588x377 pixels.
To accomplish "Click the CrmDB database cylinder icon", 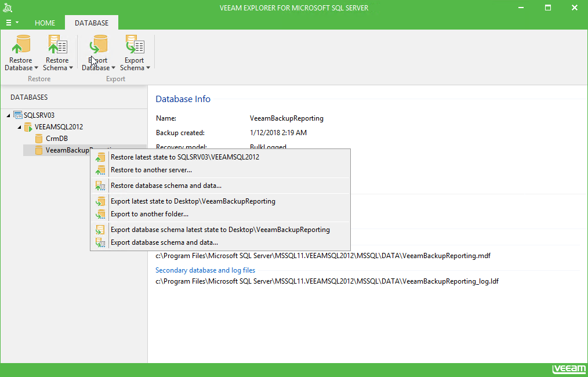I will [39, 139].
